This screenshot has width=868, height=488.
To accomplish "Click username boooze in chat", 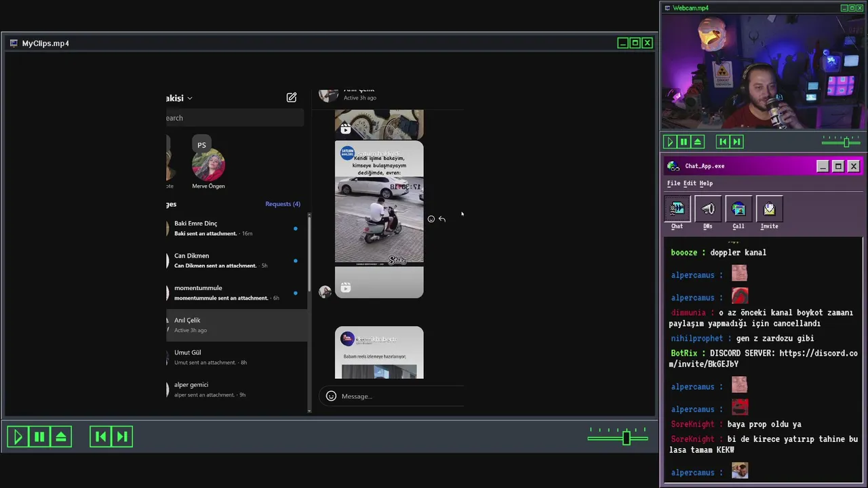I will (x=684, y=253).
